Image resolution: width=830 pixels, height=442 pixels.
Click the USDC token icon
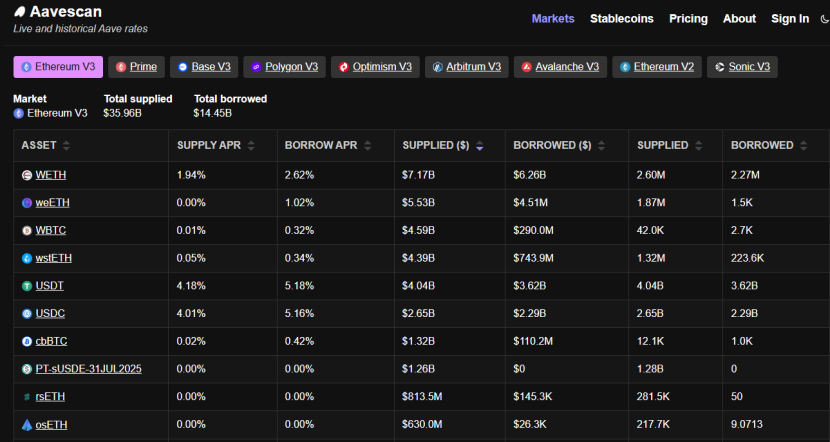click(x=27, y=314)
